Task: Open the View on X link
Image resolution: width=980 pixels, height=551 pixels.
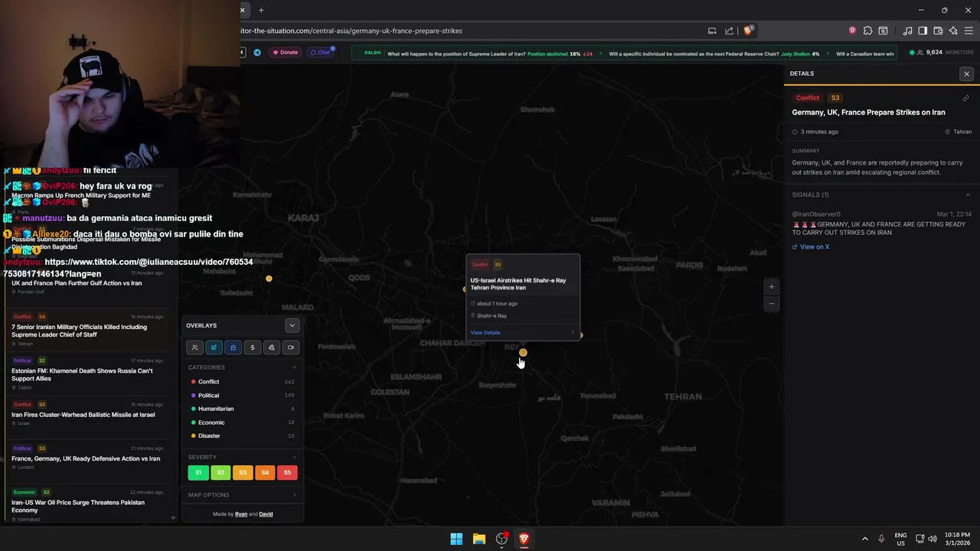Action: tap(811, 247)
